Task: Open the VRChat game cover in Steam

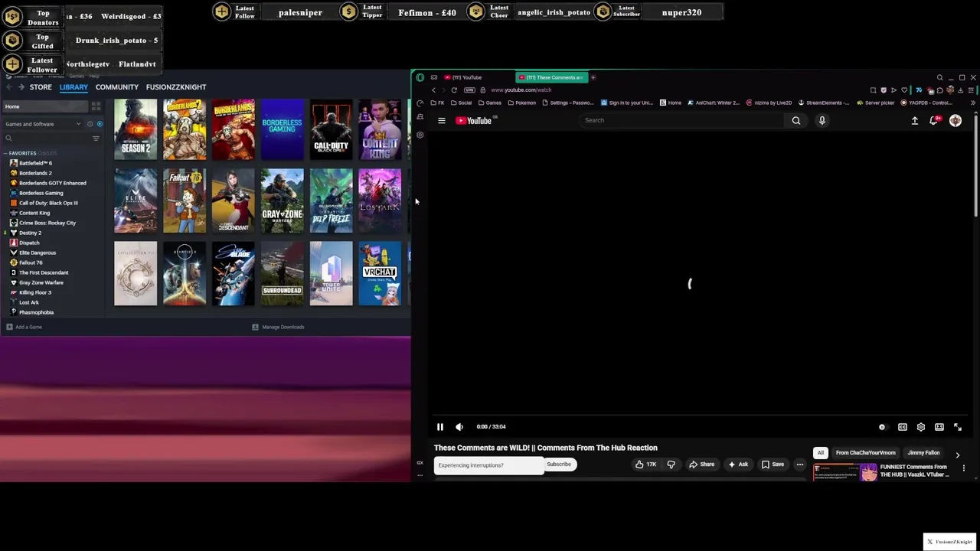Action: pos(380,273)
